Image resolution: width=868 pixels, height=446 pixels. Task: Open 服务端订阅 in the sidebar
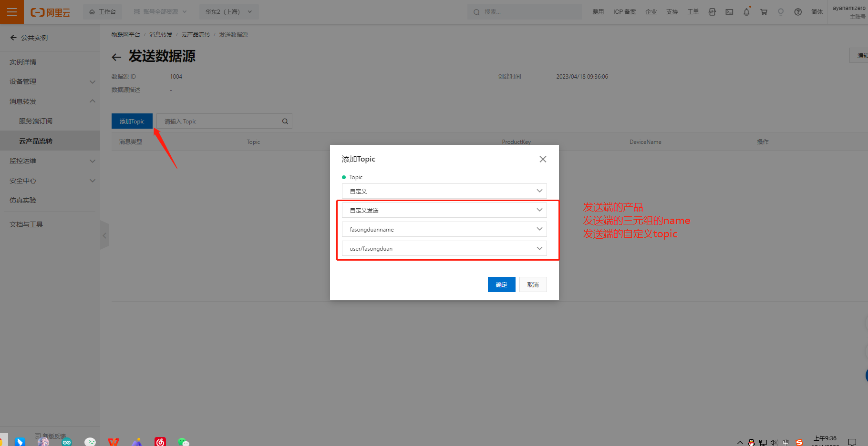pos(36,121)
